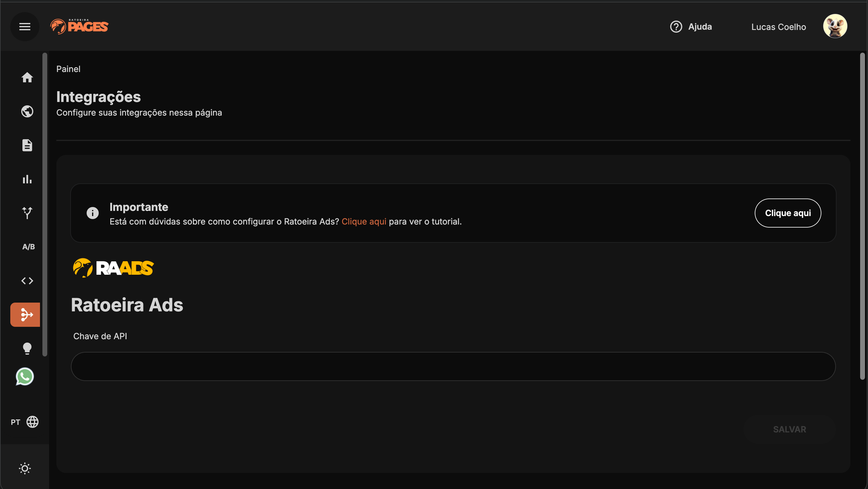Open the A/B test section
The image size is (868, 489).
[x=28, y=247]
